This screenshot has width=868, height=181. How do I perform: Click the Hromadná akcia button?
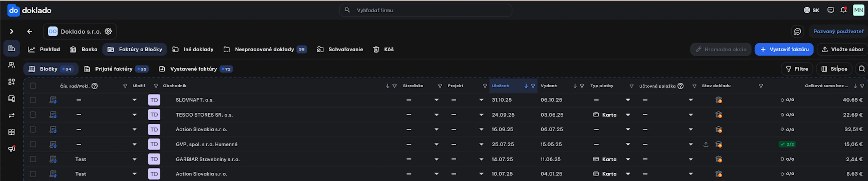[720, 49]
